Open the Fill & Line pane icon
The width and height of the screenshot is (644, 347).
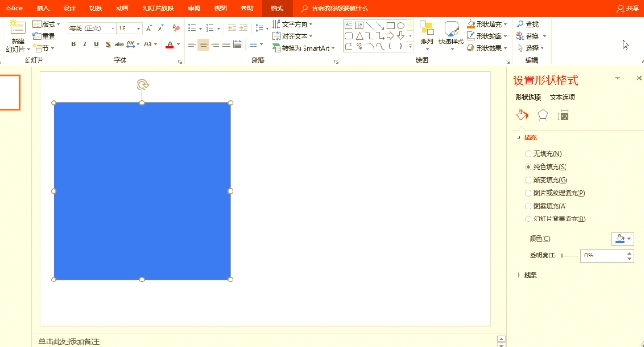click(521, 115)
